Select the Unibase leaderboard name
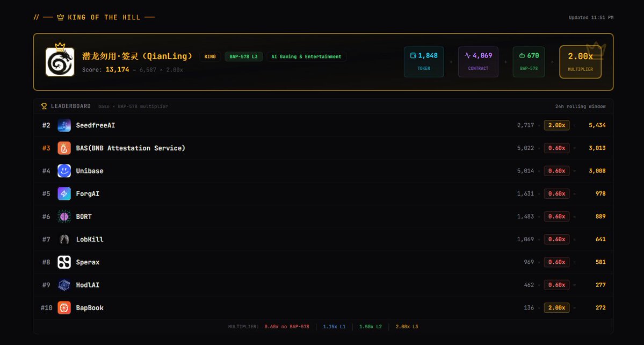The width and height of the screenshot is (644, 345). coord(90,171)
